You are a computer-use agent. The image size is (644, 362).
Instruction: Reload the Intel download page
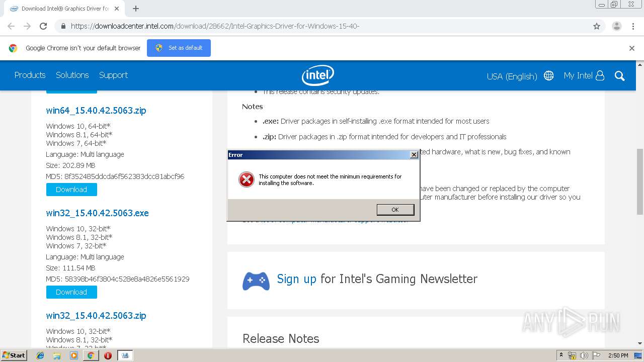pos(43,26)
